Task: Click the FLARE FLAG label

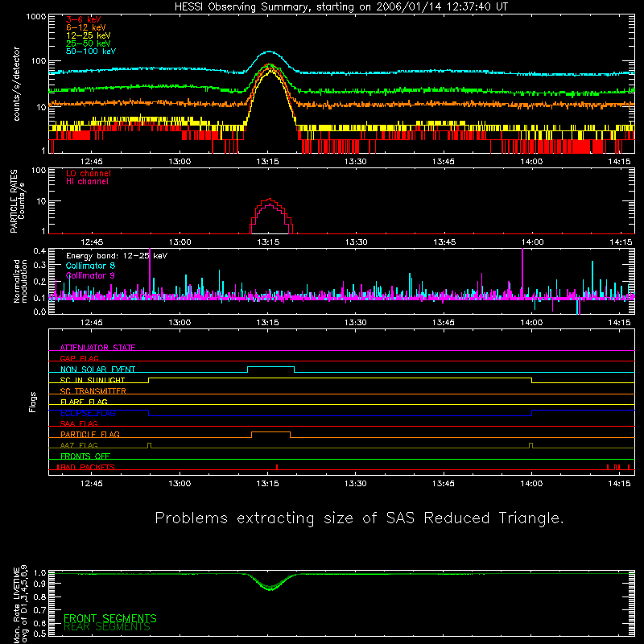Action: tap(84, 402)
